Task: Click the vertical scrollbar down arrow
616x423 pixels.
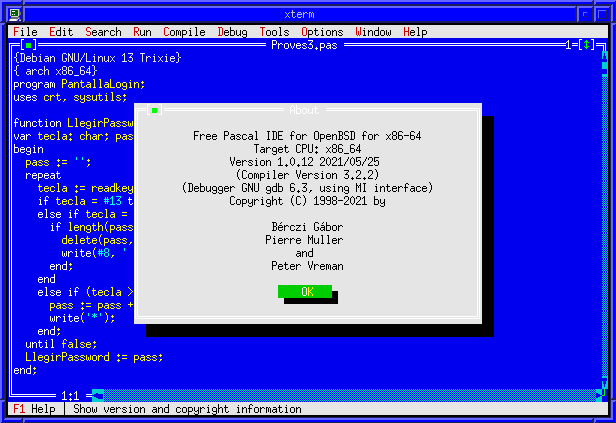Action: [604, 383]
